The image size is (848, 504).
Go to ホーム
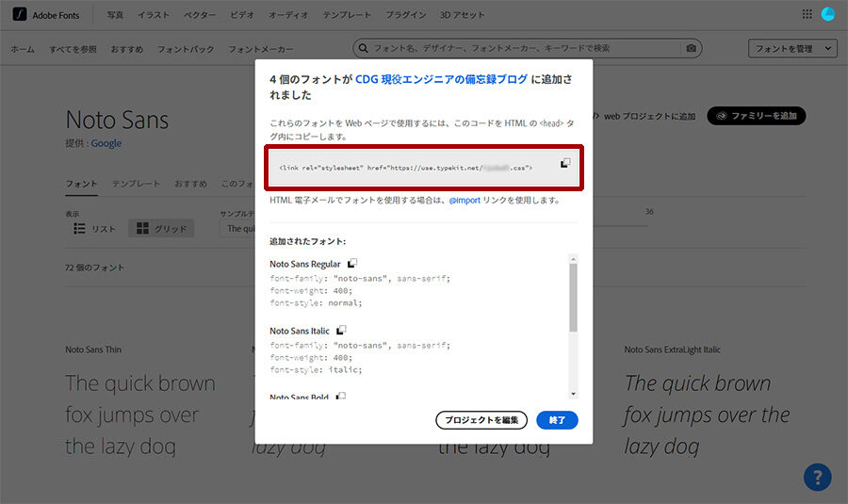(23, 49)
